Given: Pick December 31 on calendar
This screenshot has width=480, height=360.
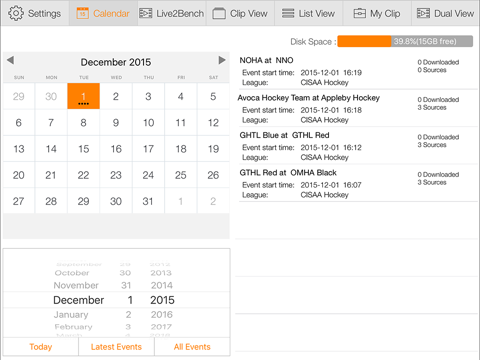Looking at the screenshot, I should pos(148,201).
